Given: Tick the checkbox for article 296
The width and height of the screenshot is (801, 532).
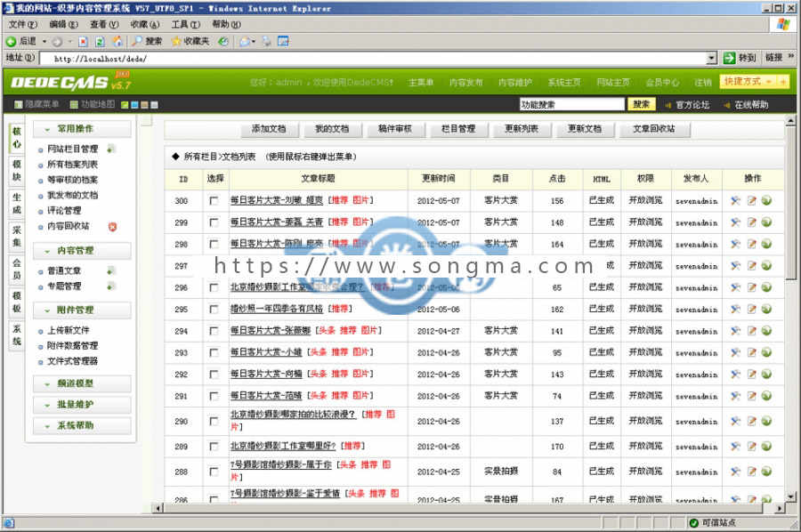Looking at the screenshot, I should pyautogui.click(x=214, y=287).
